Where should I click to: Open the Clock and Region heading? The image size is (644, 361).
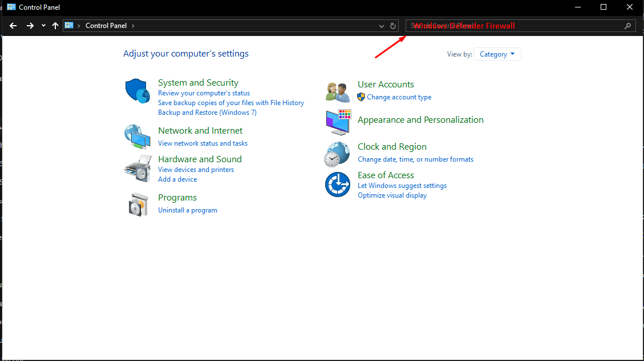tap(392, 147)
